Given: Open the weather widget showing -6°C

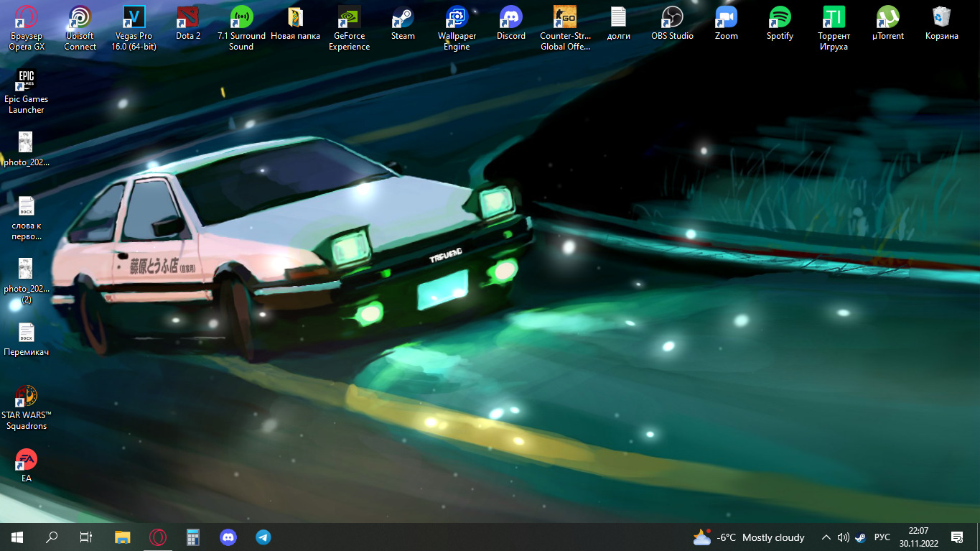Looking at the screenshot, I should [x=749, y=537].
